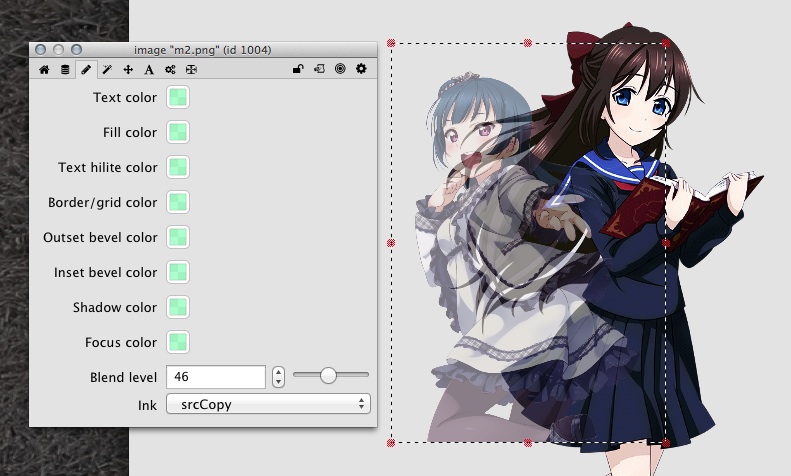This screenshot has width=791, height=476.
Task: Click the bottom-middle selection handle of image
Action: tap(528, 443)
